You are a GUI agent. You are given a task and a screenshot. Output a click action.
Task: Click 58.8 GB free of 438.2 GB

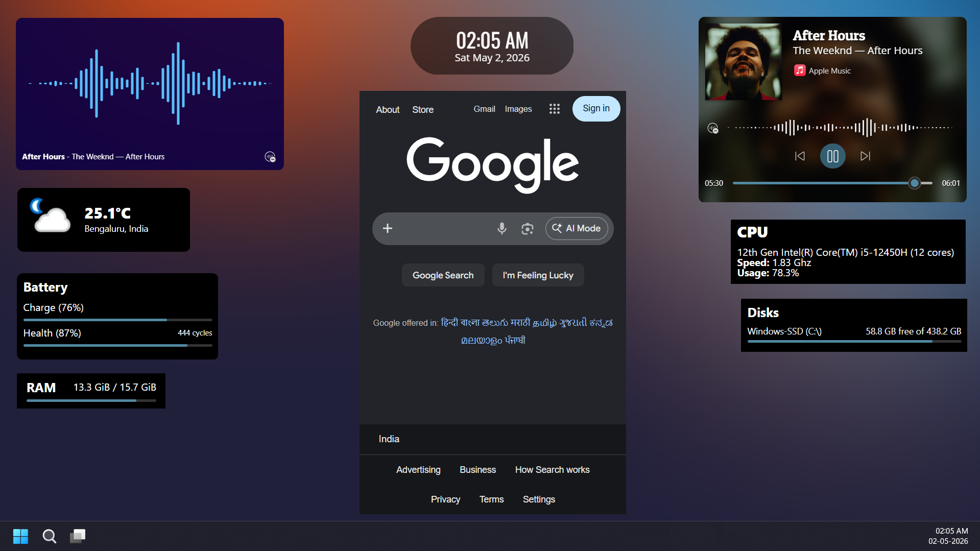tap(914, 331)
